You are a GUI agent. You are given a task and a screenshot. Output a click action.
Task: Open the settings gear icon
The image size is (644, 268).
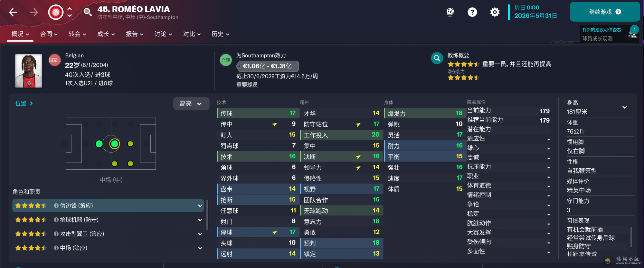[x=495, y=12]
